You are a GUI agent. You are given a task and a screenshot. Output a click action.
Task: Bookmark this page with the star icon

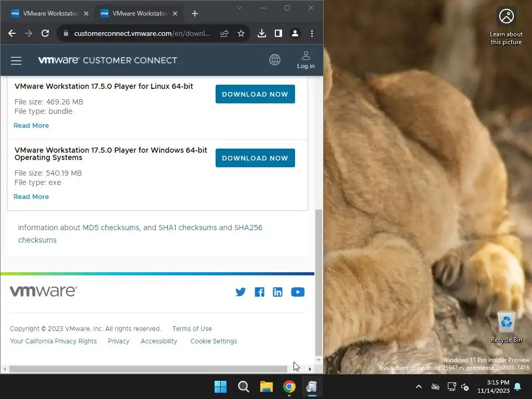pyautogui.click(x=241, y=33)
